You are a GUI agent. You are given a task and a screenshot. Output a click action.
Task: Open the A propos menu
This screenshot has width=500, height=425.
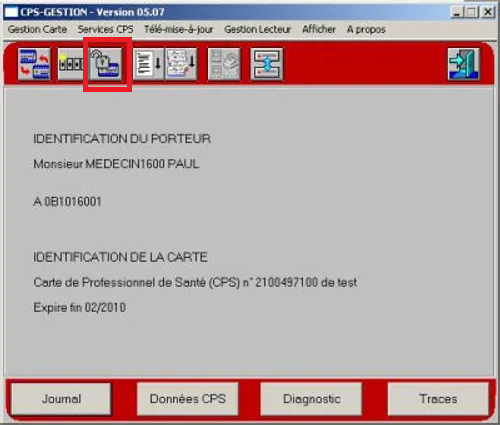coord(366,29)
